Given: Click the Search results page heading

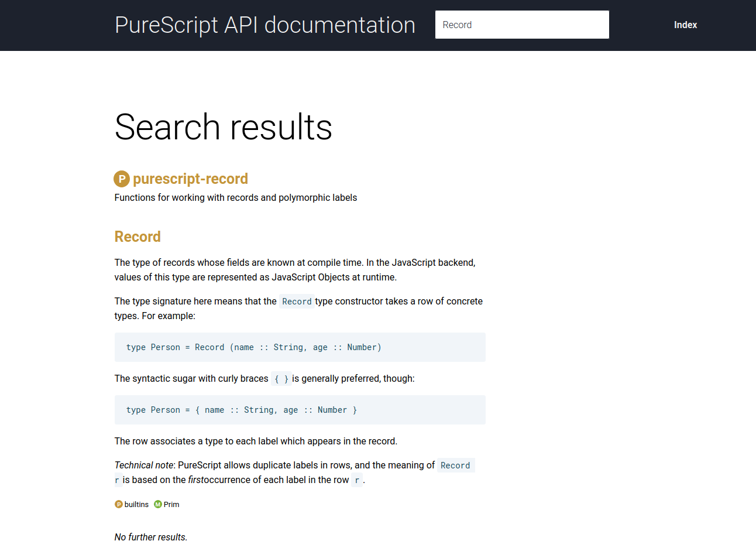Looking at the screenshot, I should (224, 127).
